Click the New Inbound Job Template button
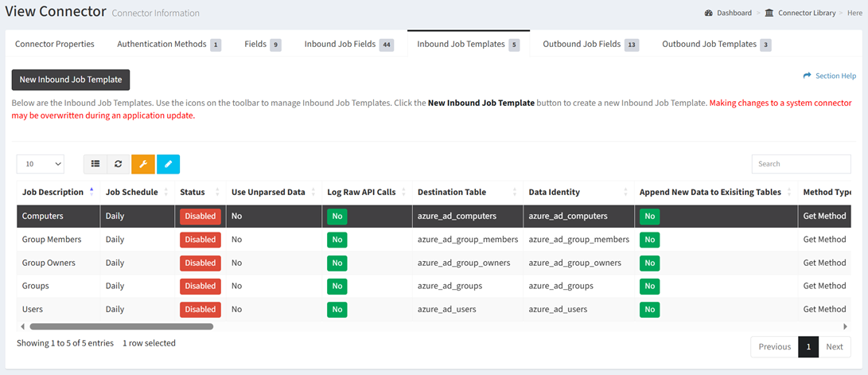The image size is (868, 375). pos(71,80)
